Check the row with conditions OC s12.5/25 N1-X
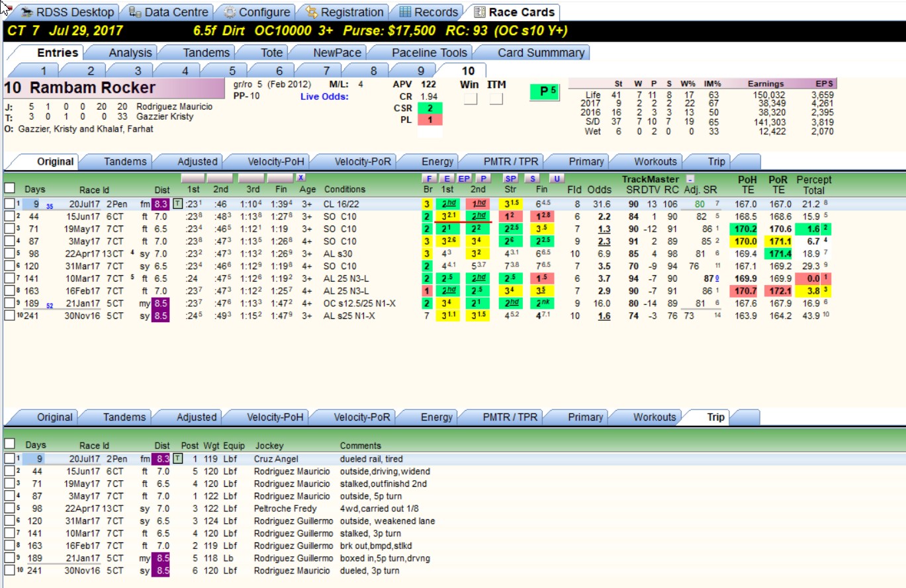The height and width of the screenshot is (588, 906). point(9,304)
